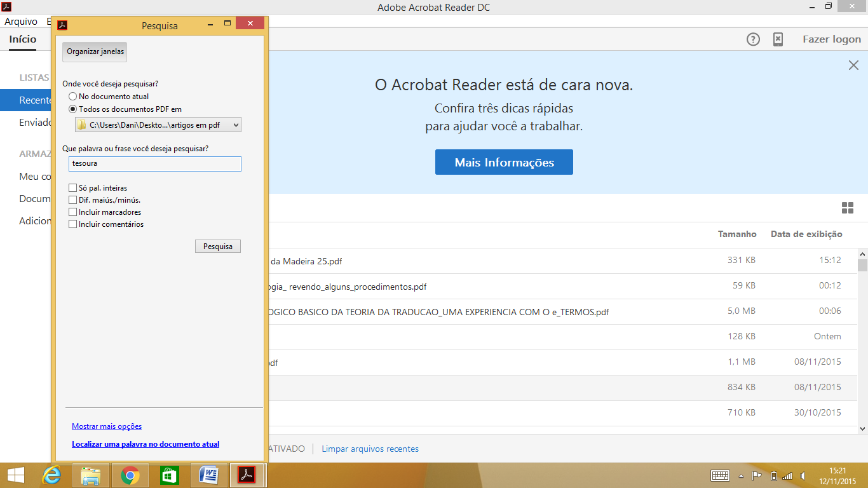The height and width of the screenshot is (488, 868).
Task: Select the row sized 1,1 MB
Action: (562, 362)
